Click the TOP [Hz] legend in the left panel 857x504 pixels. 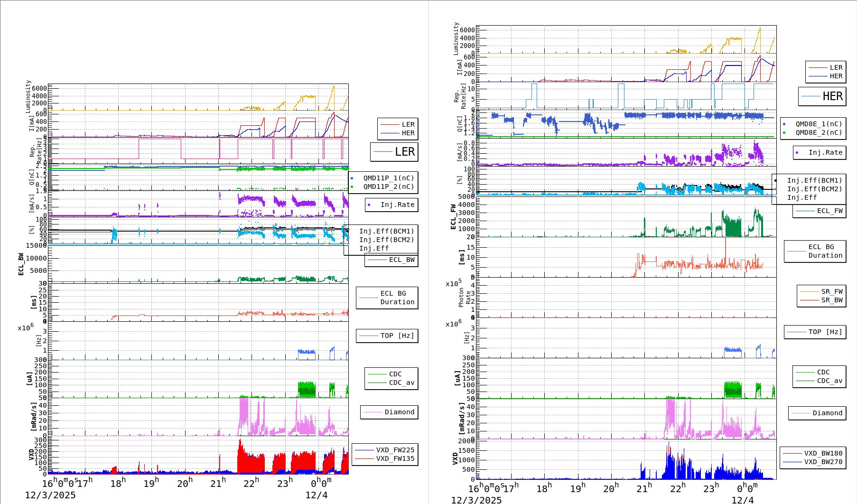(387, 336)
